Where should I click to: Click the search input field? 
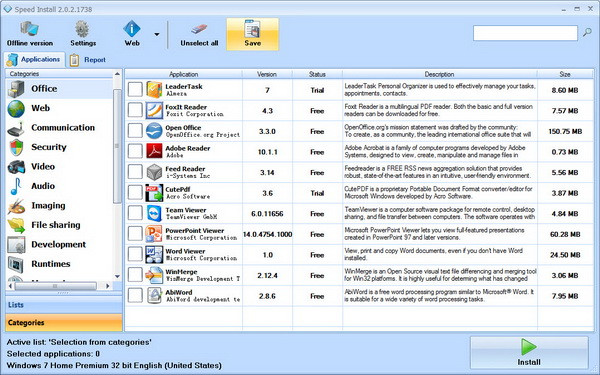525,33
